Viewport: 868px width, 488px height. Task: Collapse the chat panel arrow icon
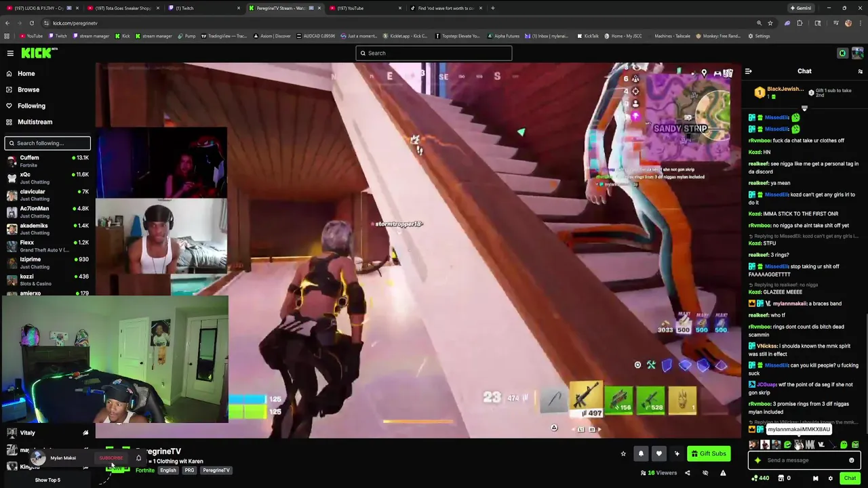[749, 71]
